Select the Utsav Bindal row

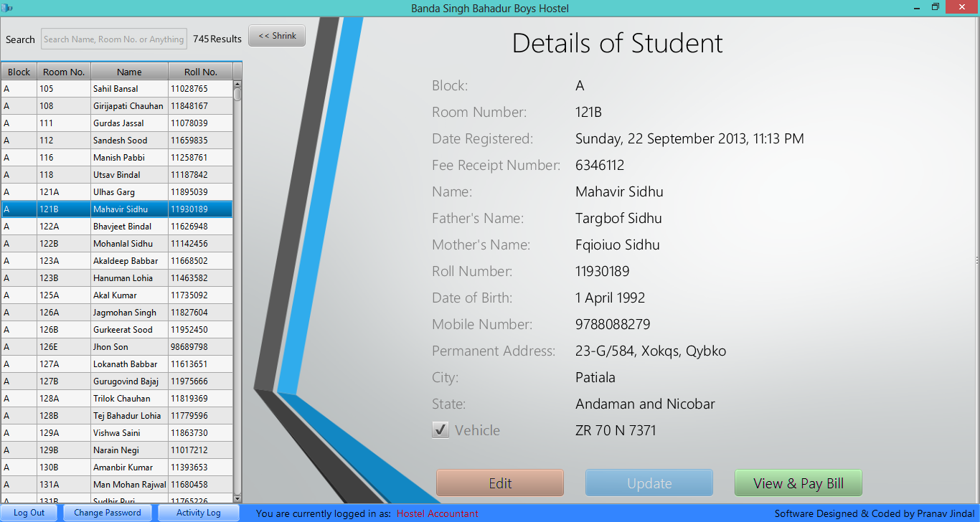[117, 175]
